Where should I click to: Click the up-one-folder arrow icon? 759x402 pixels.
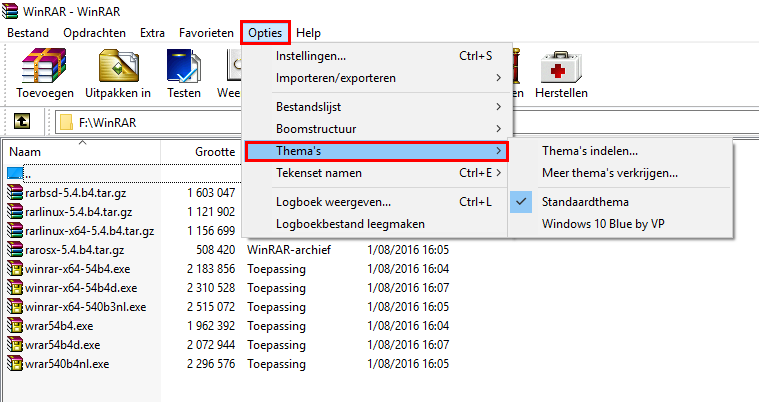pos(22,121)
